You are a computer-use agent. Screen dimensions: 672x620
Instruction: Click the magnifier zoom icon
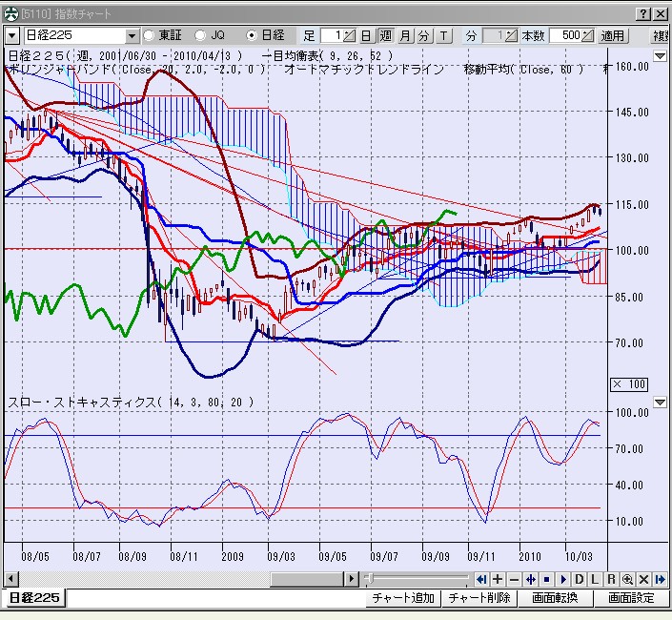click(x=627, y=580)
